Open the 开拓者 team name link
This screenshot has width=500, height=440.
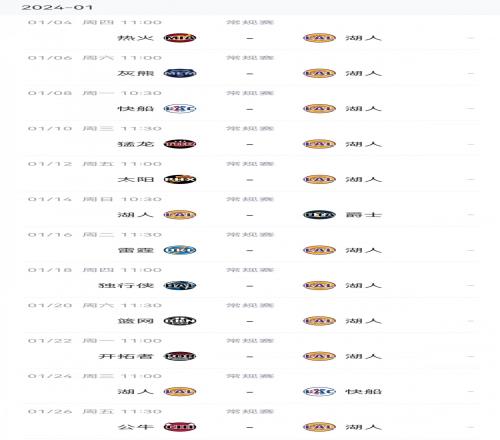[x=126, y=356]
